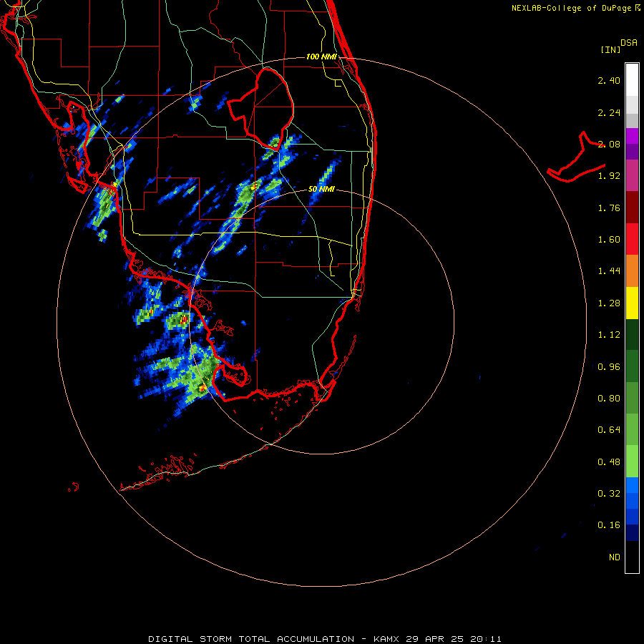Select the 1.76 legend value

point(609,208)
